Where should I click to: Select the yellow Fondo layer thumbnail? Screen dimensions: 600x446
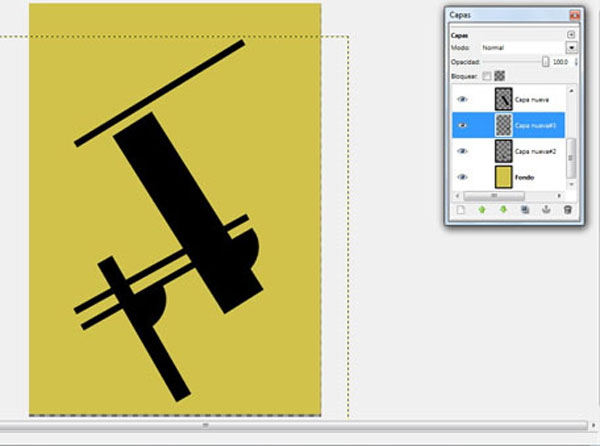pyautogui.click(x=503, y=177)
